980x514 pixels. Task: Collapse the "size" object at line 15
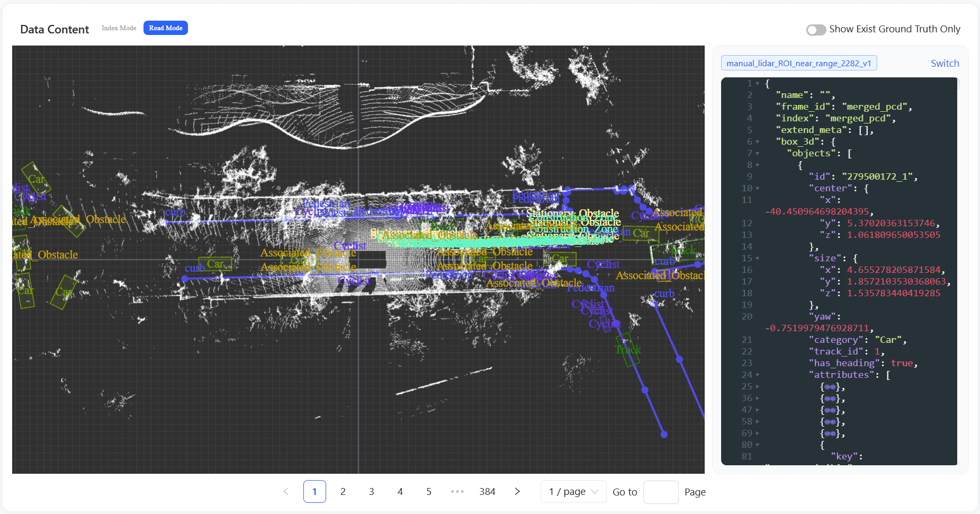tap(758, 259)
